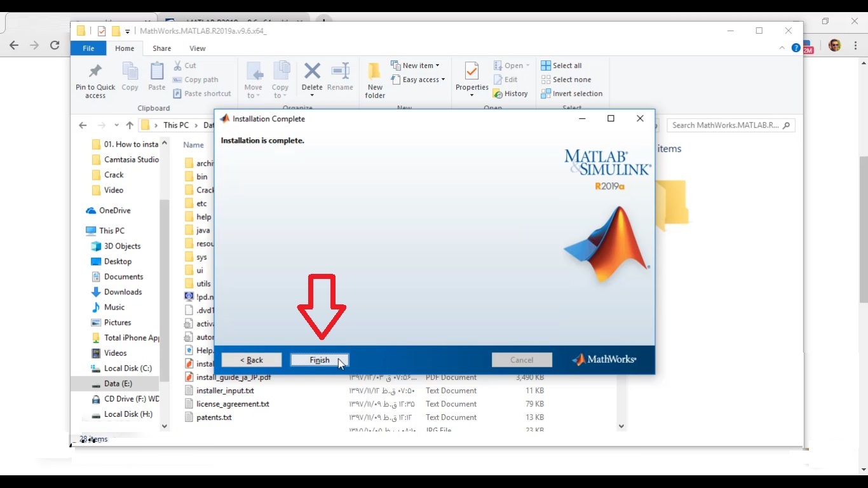Click the Back button in the installer
Viewport: 868px width, 488px height.
click(251, 360)
